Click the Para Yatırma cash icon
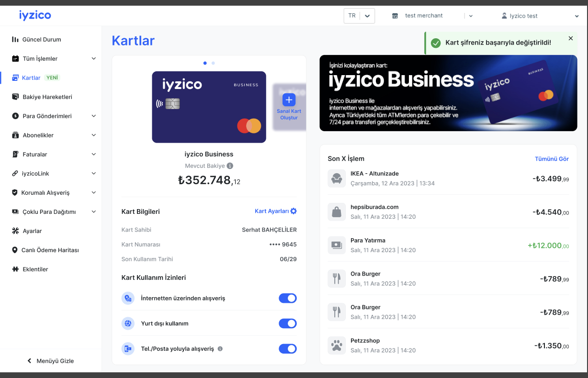Screen dimensions: 588x378 (336, 245)
